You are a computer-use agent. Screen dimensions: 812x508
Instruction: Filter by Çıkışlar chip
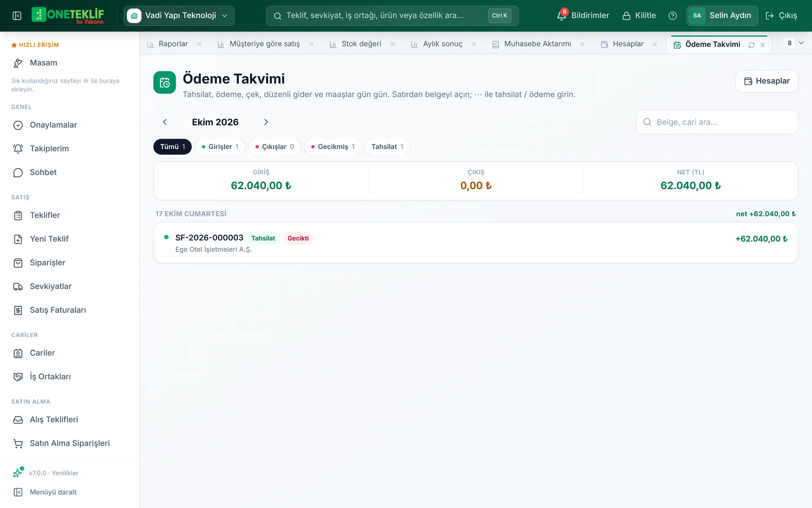pos(275,147)
